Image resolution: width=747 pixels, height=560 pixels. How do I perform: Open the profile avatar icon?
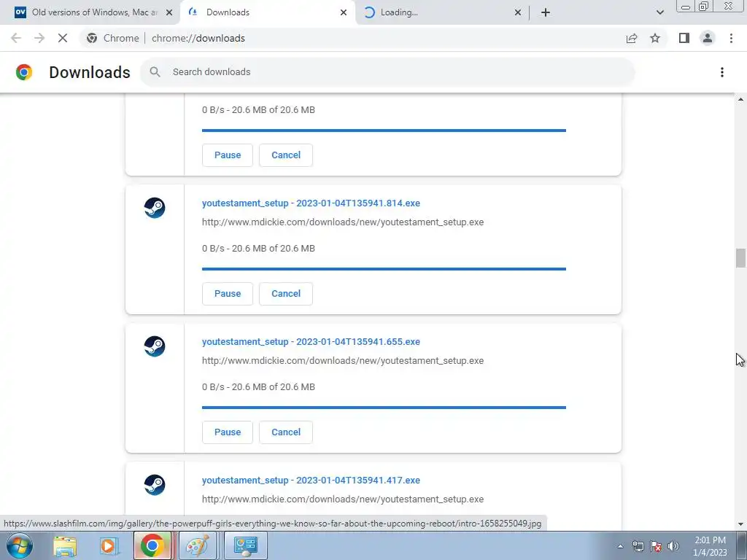[x=708, y=38]
